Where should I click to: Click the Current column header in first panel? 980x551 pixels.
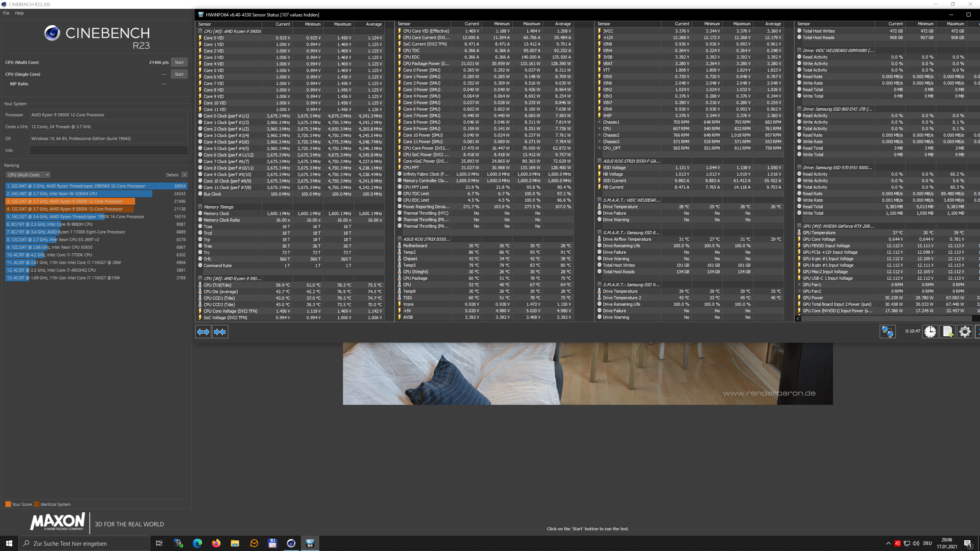278,24
